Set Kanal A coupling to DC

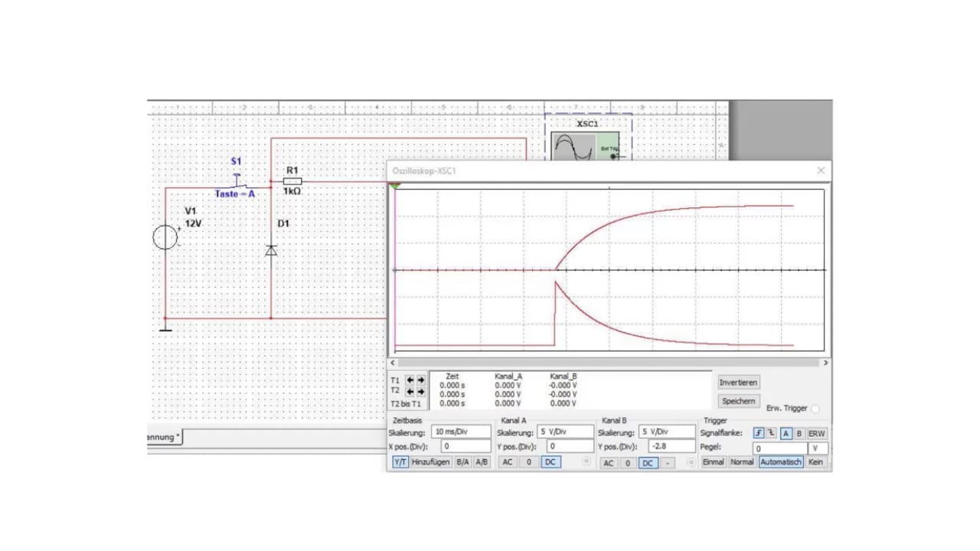[550, 462]
